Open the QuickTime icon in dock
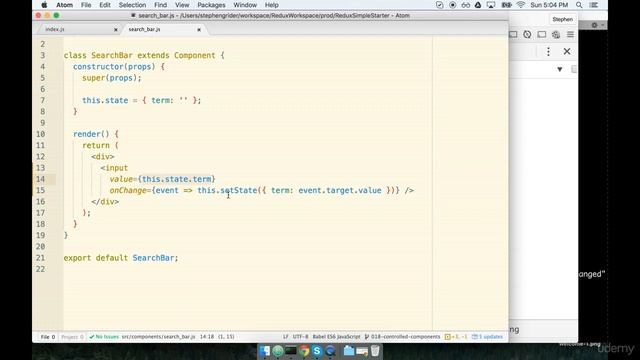The height and width of the screenshot is (360, 640). (330, 351)
